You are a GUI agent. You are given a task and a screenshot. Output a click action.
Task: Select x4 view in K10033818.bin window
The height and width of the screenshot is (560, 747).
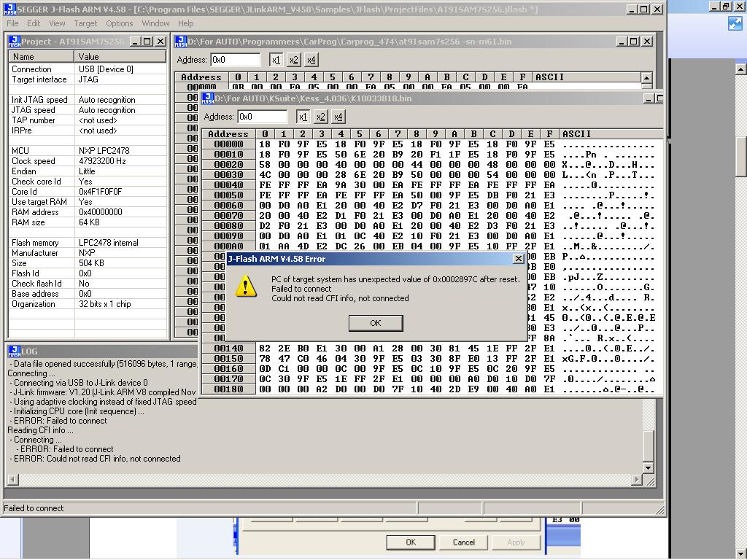coord(338,117)
